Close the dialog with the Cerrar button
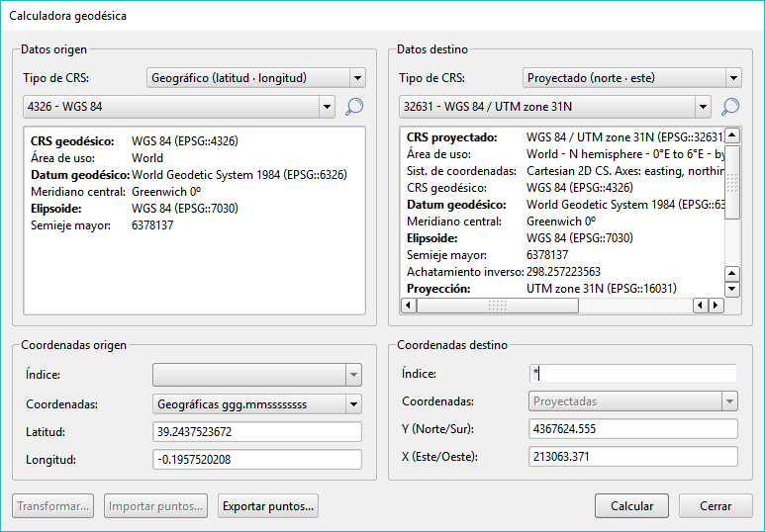 click(716, 505)
